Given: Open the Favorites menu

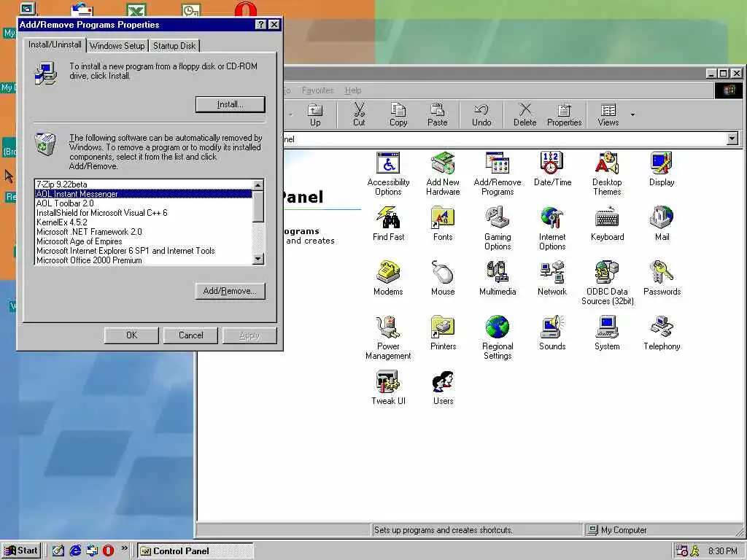Looking at the screenshot, I should click(x=318, y=90).
